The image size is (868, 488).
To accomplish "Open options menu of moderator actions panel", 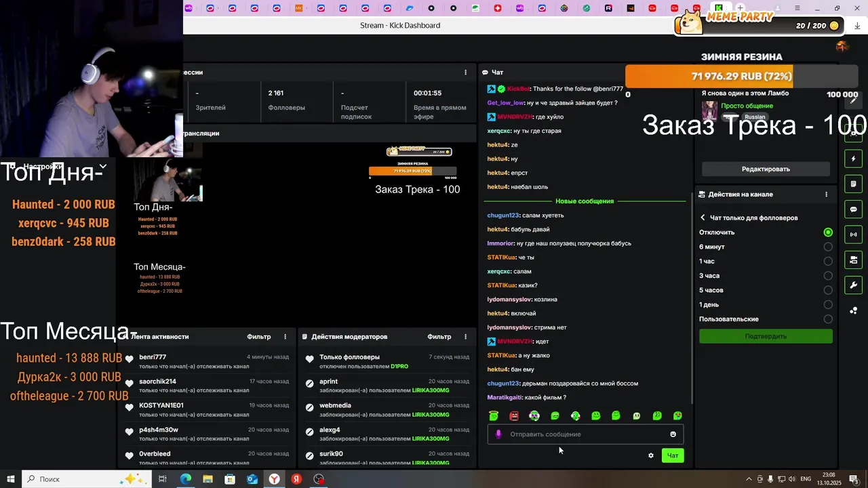I will [465, 337].
